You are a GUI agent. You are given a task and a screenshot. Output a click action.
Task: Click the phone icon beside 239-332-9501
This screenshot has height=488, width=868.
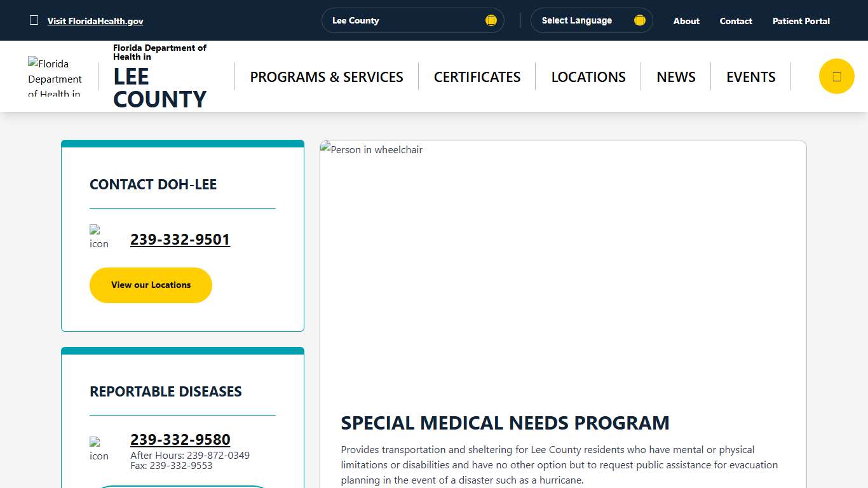[x=98, y=236]
